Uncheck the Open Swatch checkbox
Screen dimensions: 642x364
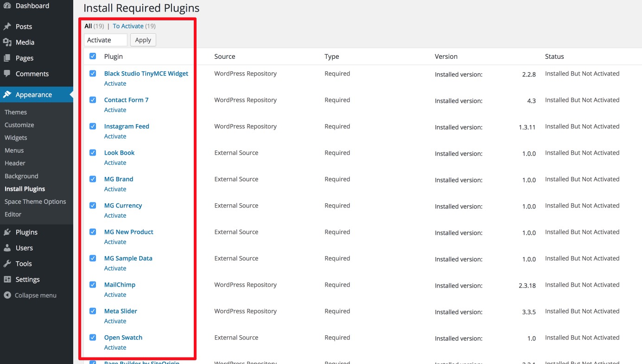[93, 337]
